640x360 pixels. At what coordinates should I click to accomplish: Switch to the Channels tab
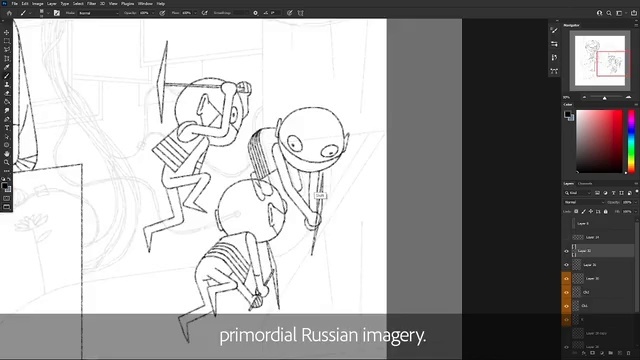pyautogui.click(x=585, y=184)
